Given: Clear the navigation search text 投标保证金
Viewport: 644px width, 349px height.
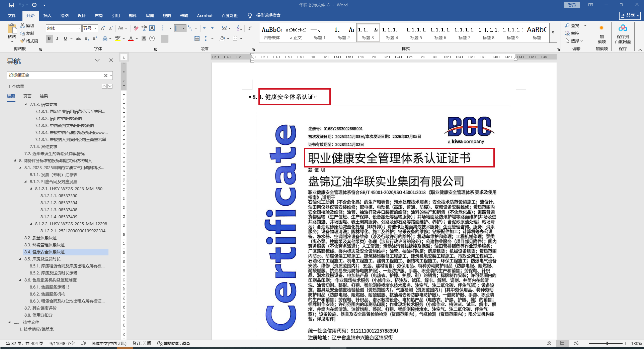Looking at the screenshot, I should 105,76.
